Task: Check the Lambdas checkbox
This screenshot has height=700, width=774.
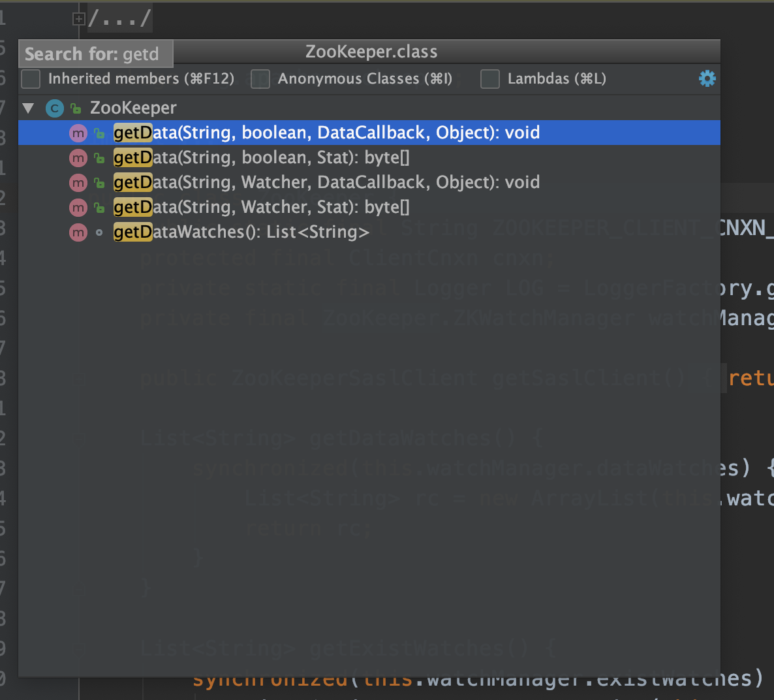Action: (490, 79)
